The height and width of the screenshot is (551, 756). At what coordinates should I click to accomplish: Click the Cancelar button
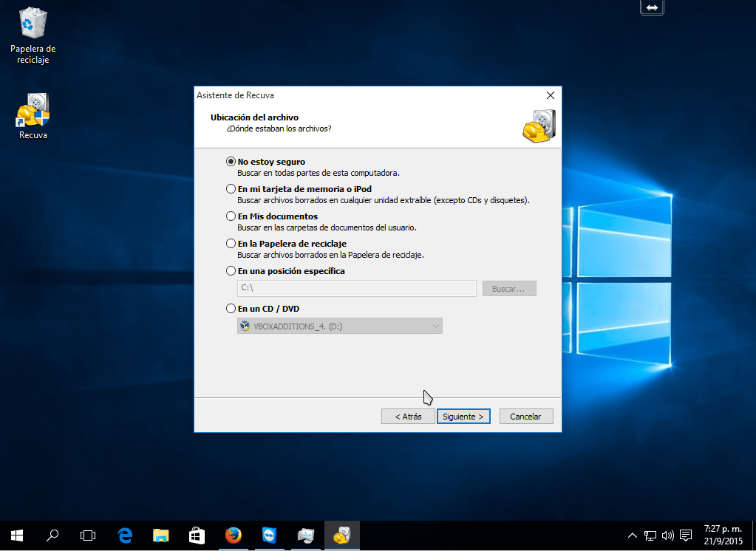pyautogui.click(x=526, y=417)
